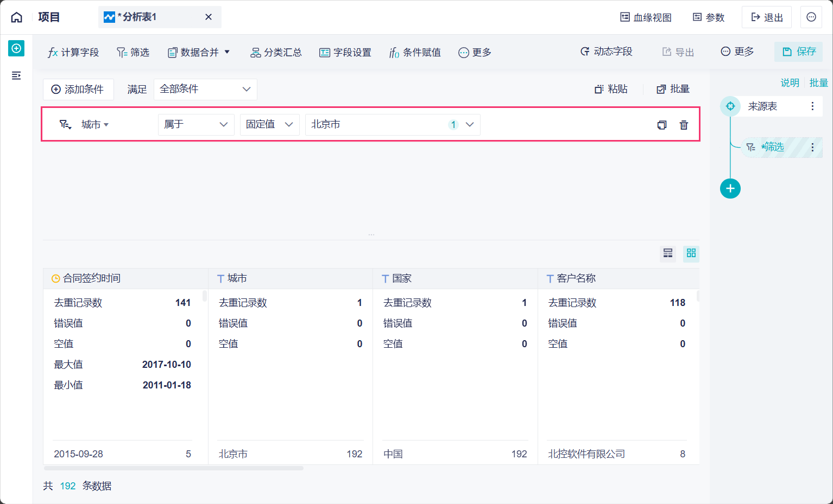
Task: Switch to the card grid view
Action: [x=691, y=253]
